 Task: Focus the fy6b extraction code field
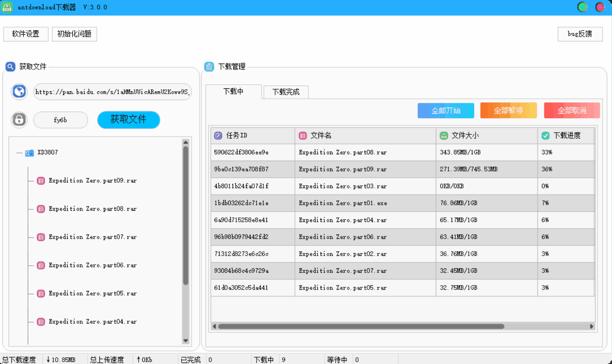(61, 120)
